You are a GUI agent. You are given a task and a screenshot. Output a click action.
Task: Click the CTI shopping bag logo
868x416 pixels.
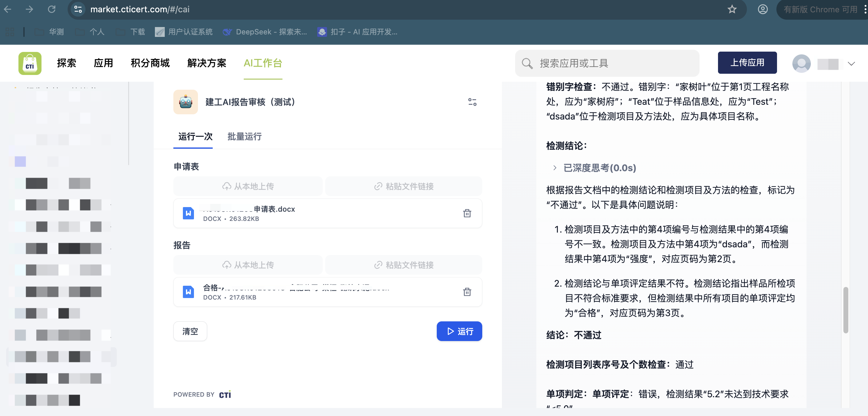click(30, 63)
